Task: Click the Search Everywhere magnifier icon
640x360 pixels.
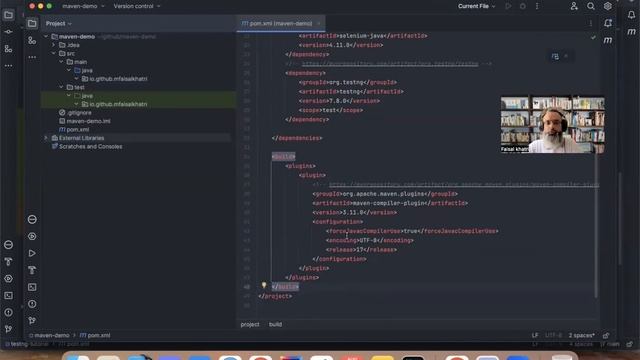Action: click(591, 6)
